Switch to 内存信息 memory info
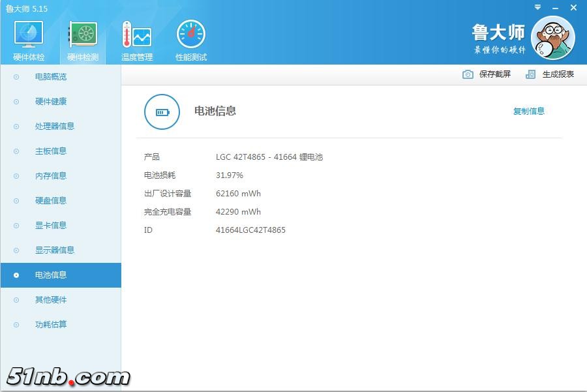 (x=51, y=176)
